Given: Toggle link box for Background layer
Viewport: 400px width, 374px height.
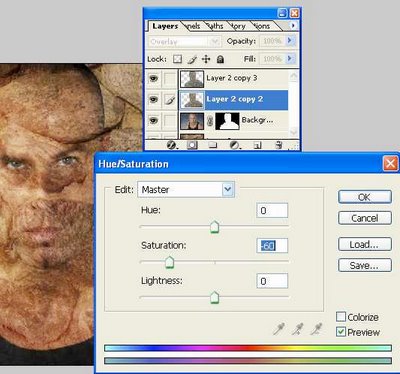Looking at the screenshot, I should pos(170,121).
